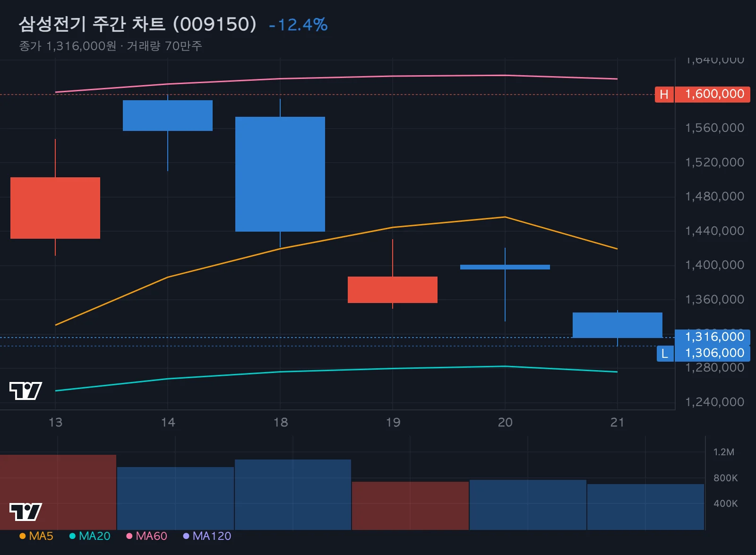Viewport: 756px width, 555px height.
Task: Click date label 18 on the time axis
Action: pyautogui.click(x=280, y=422)
